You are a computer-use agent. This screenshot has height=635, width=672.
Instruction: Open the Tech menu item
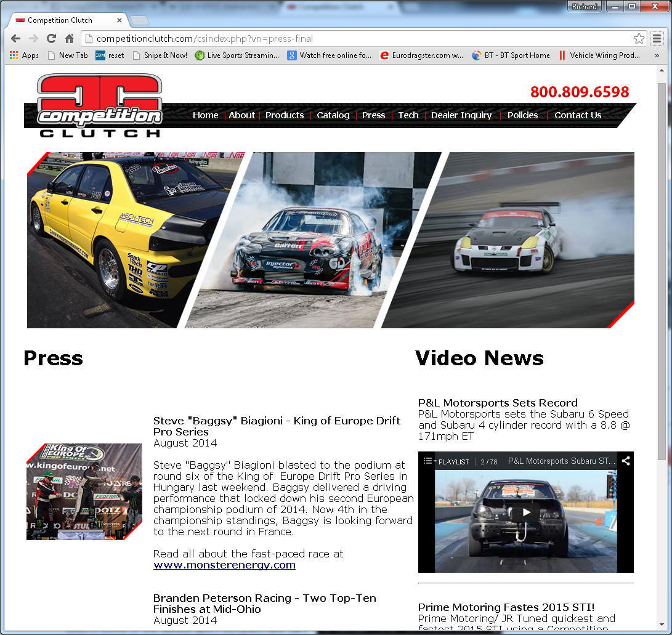pyautogui.click(x=408, y=115)
